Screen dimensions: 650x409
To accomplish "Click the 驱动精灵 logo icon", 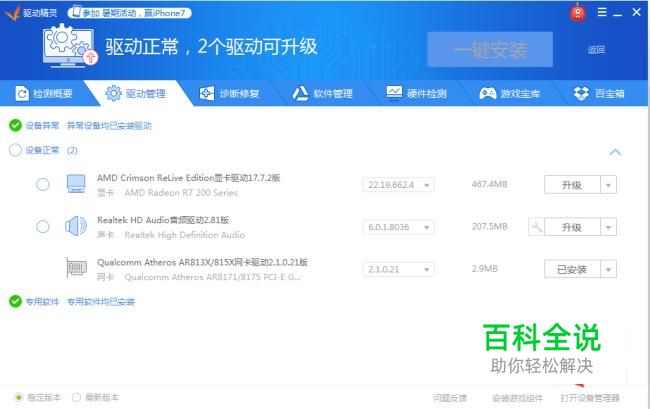I will coord(12,13).
